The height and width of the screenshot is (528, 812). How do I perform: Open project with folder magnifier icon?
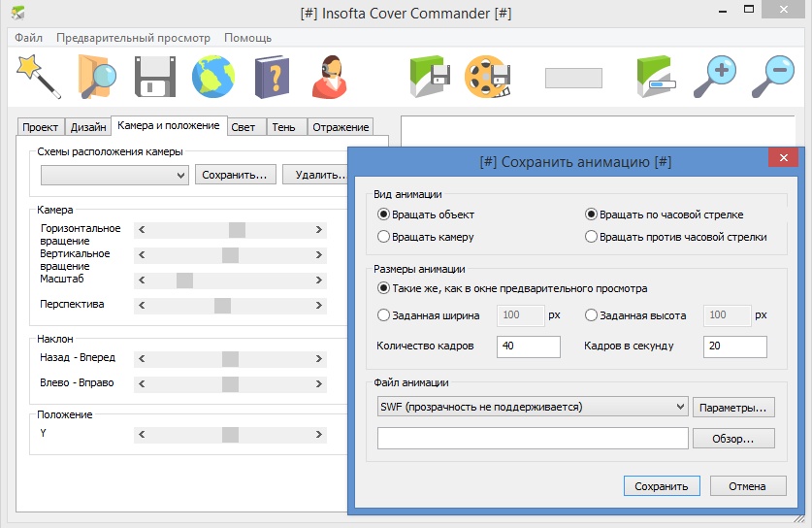pos(97,77)
